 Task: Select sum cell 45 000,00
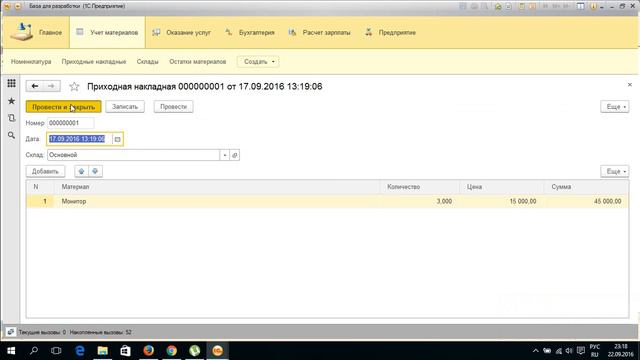click(x=587, y=201)
